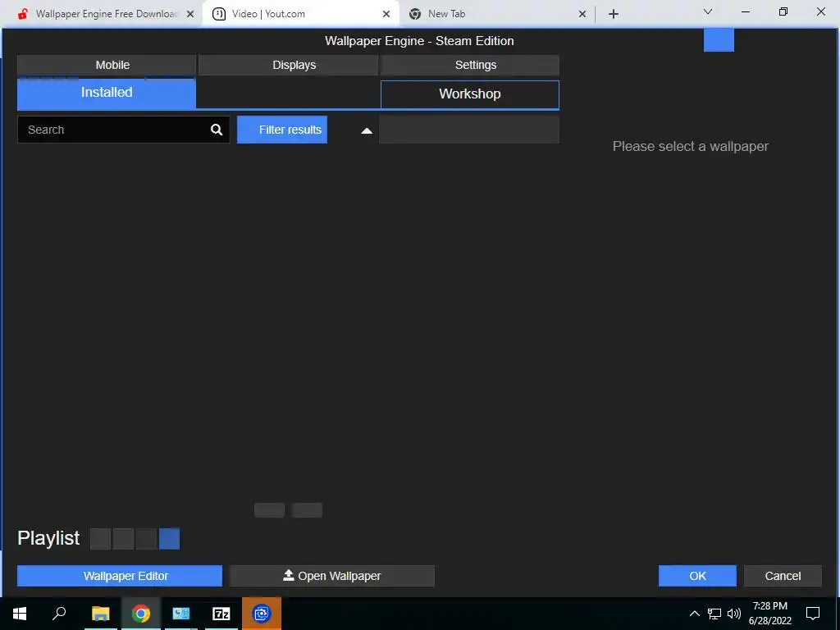840x630 pixels.
Task: Click the Filter results button
Action: [282, 130]
